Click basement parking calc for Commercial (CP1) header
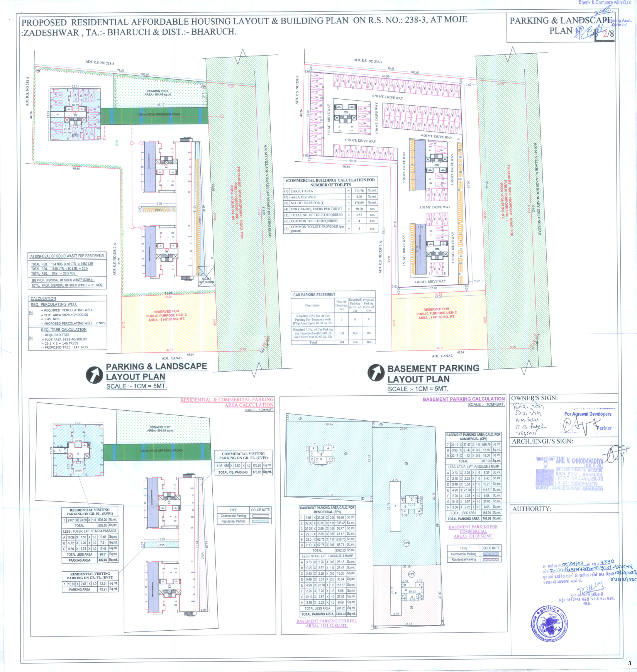Viewport: 637px width, 672px height. tap(473, 437)
